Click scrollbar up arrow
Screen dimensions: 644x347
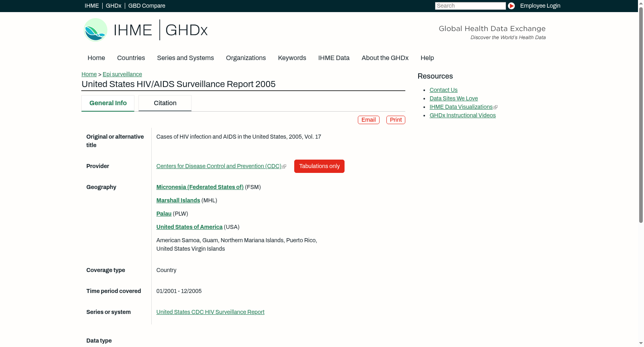pyautogui.click(x=641, y=3)
